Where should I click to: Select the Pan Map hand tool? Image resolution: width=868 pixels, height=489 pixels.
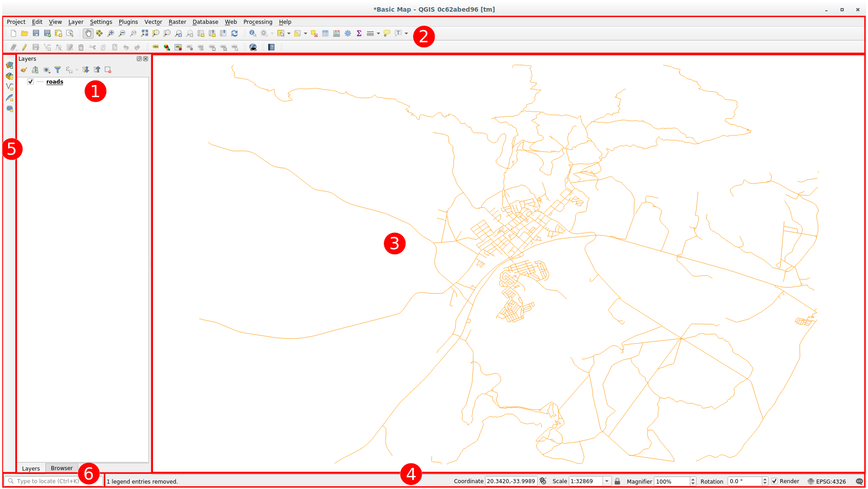(x=88, y=33)
